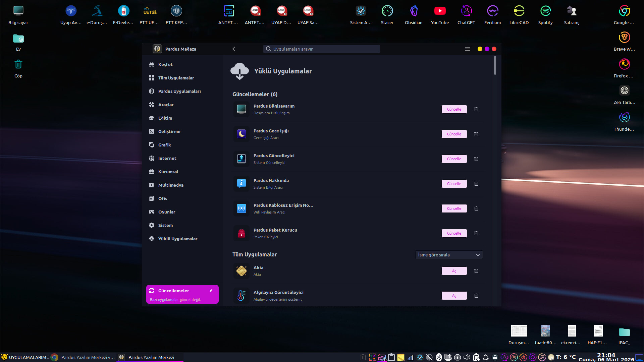Open the pink Güncellemeler notification panel
Image resolution: width=644 pixels, height=362 pixels.
point(182,294)
